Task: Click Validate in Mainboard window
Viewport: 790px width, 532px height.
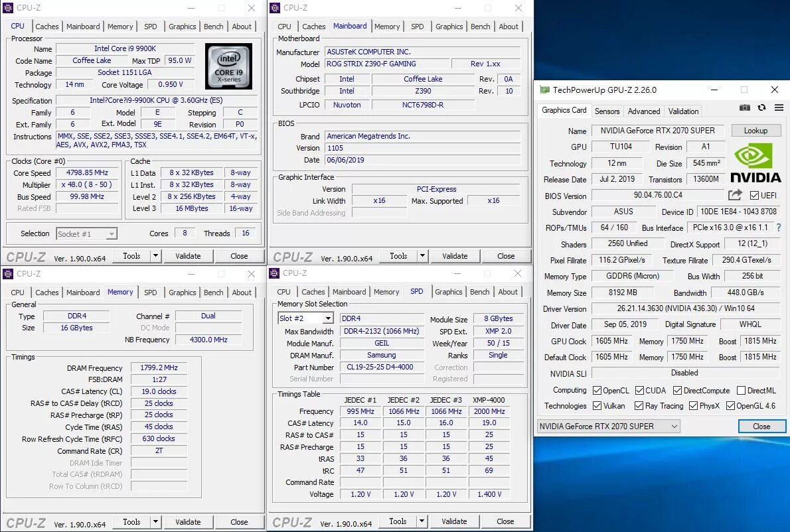Action: 455,255
